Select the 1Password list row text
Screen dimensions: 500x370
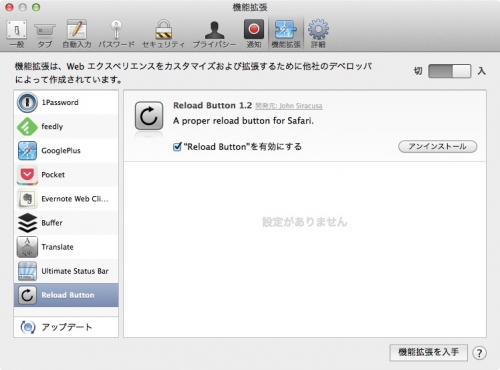tap(60, 102)
